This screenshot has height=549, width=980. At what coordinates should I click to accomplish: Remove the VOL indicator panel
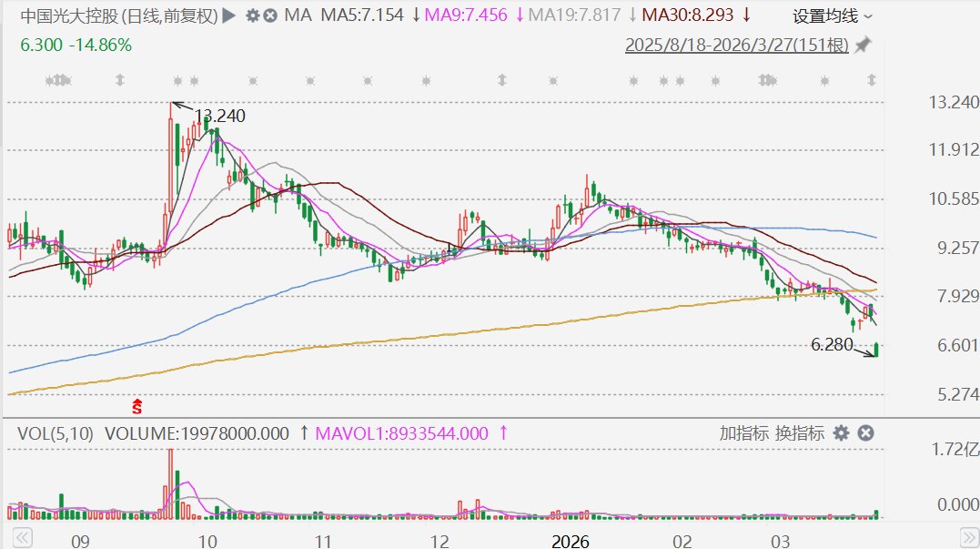(x=865, y=433)
